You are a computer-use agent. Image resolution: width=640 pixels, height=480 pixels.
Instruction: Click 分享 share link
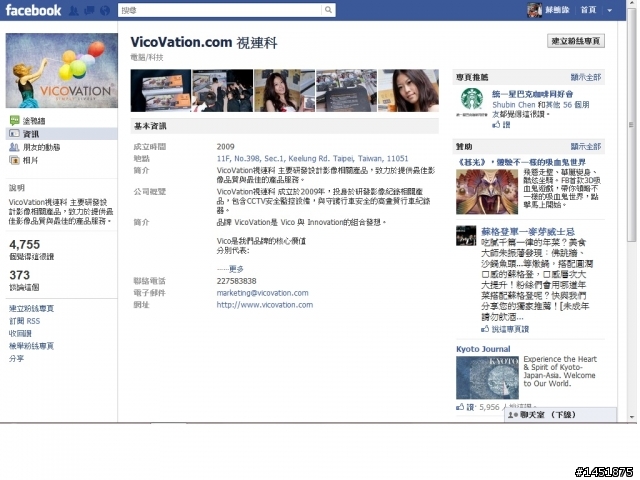coord(16,358)
